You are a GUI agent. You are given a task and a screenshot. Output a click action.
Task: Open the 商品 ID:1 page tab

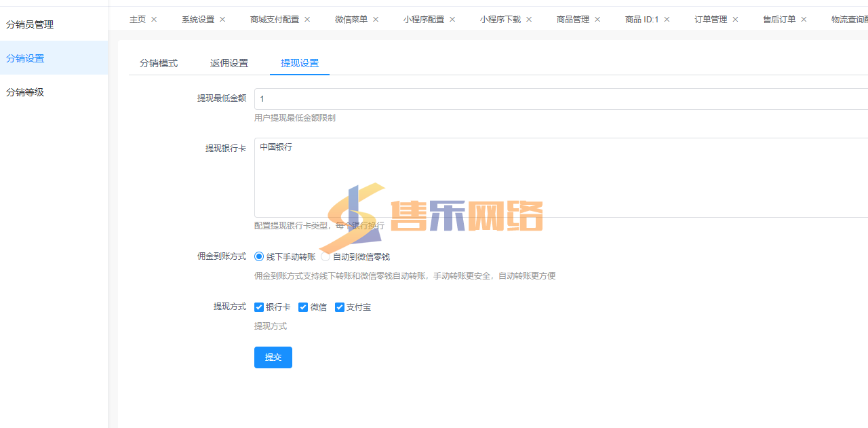(642, 20)
